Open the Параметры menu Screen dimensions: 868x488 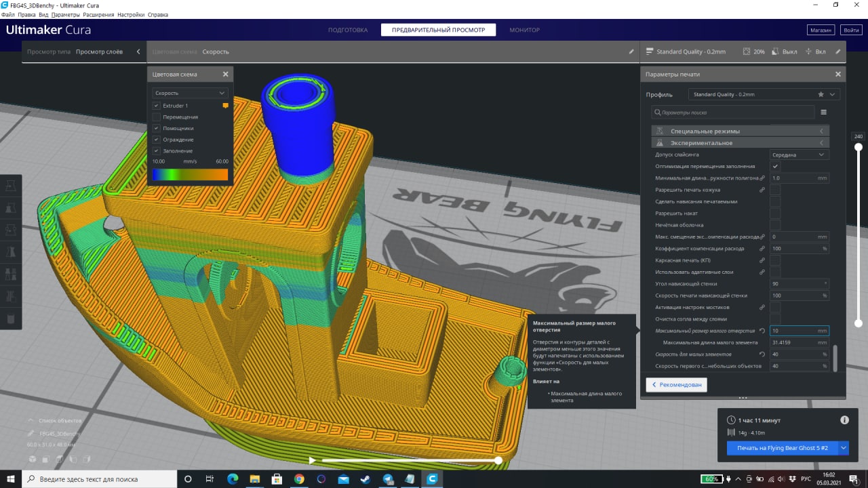(65, 14)
